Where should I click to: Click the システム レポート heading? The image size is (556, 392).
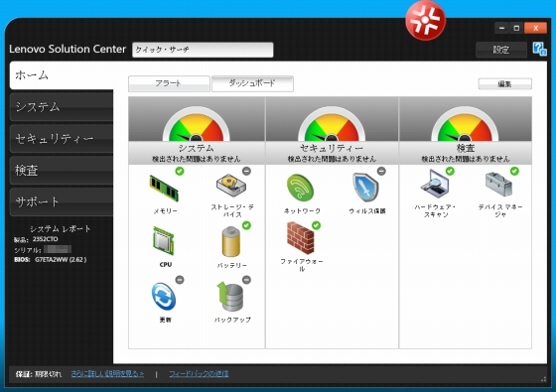60,228
